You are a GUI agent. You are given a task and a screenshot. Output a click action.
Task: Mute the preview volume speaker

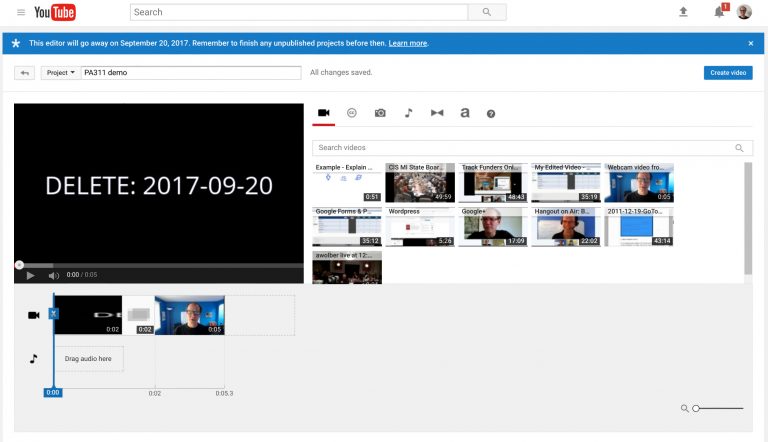coord(54,275)
